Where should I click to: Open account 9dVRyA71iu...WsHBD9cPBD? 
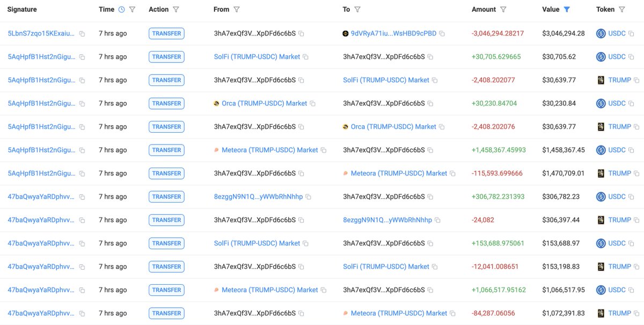pyautogui.click(x=393, y=33)
